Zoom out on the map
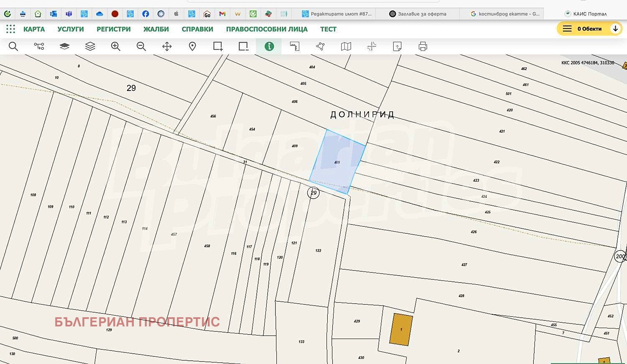The image size is (627, 364). coord(141,46)
